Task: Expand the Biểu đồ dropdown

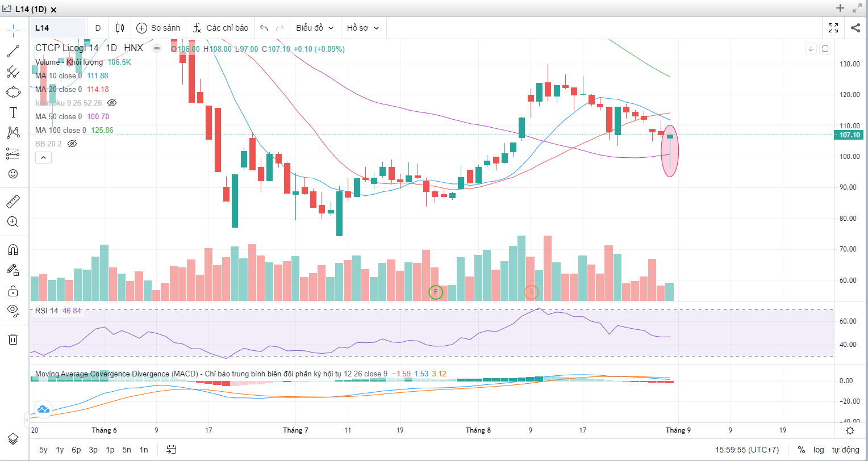Action: pos(314,28)
